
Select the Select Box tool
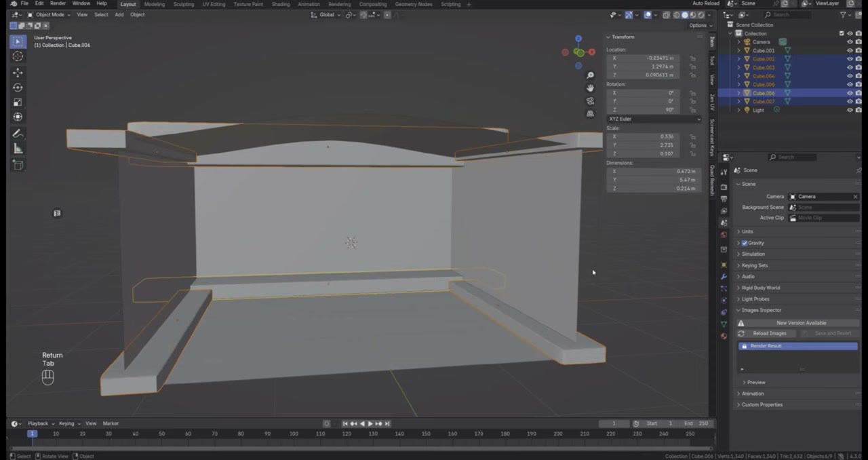pos(18,41)
